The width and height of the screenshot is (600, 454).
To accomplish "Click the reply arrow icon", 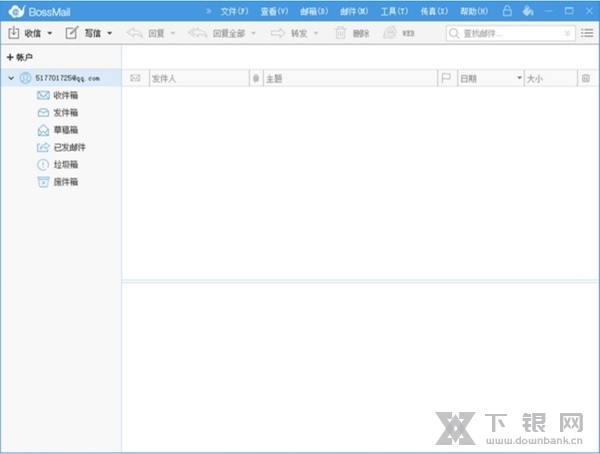I will point(134,33).
